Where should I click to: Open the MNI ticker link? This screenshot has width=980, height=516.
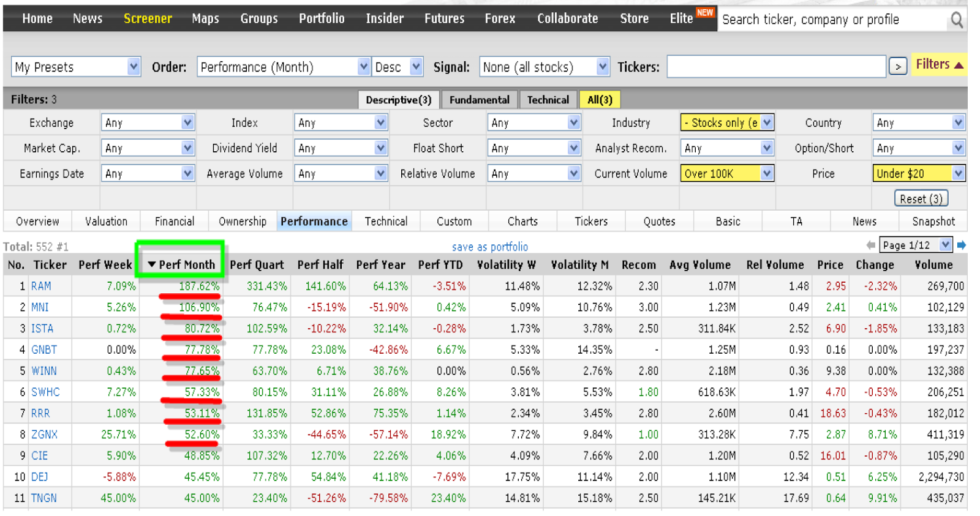pyautogui.click(x=40, y=307)
